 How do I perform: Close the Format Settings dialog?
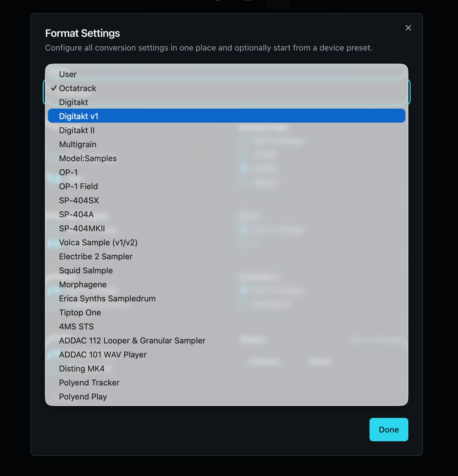coord(408,28)
